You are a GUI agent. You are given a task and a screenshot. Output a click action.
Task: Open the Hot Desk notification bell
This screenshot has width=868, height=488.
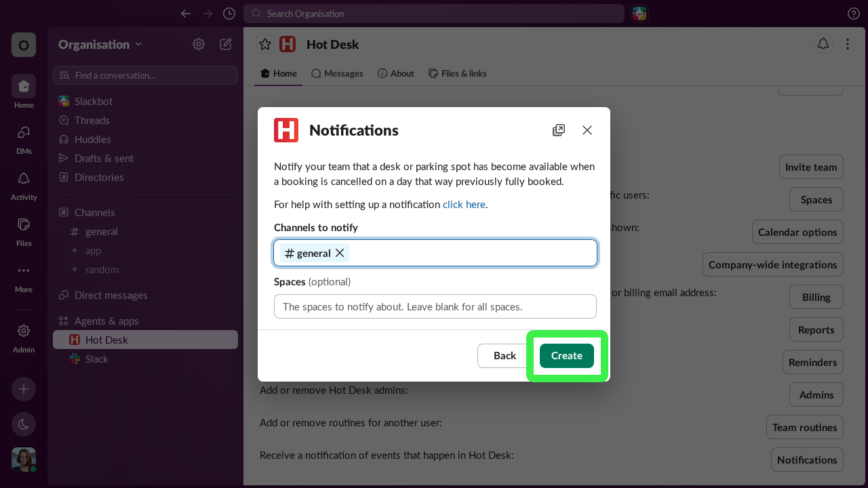pyautogui.click(x=823, y=44)
